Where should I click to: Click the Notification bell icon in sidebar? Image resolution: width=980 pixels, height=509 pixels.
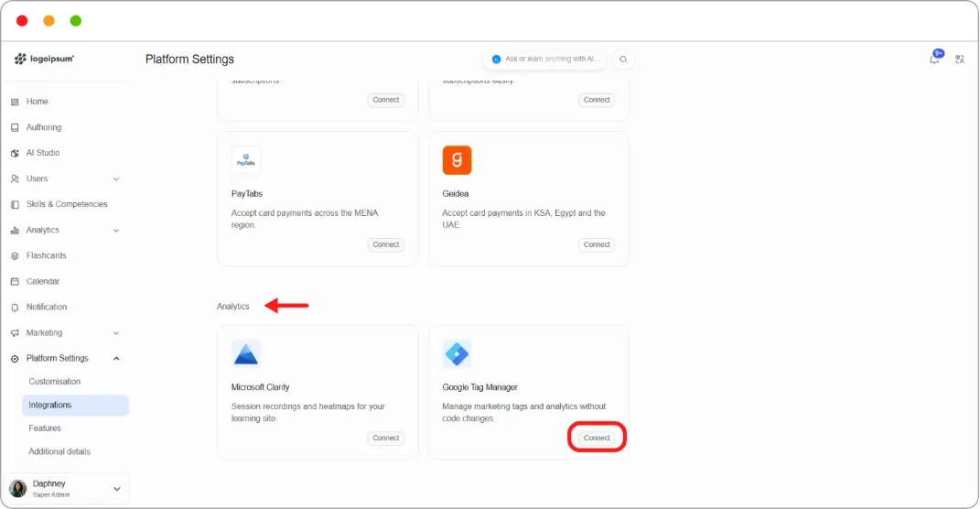click(15, 308)
